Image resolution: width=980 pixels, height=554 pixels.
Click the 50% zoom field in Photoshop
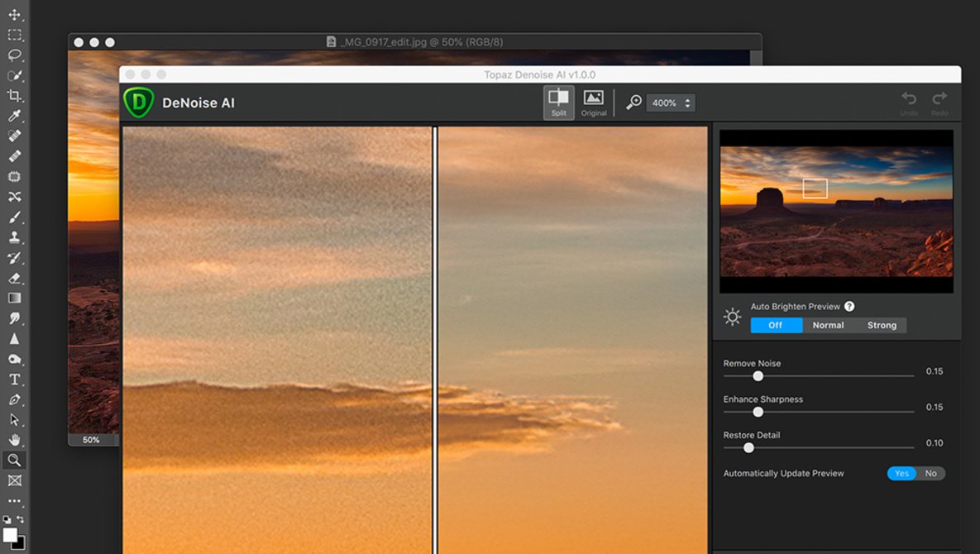[x=91, y=440]
